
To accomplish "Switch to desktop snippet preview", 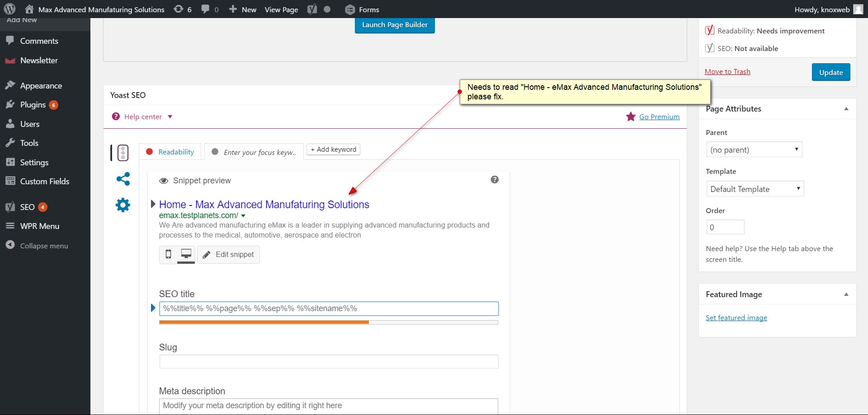I will click(x=186, y=254).
